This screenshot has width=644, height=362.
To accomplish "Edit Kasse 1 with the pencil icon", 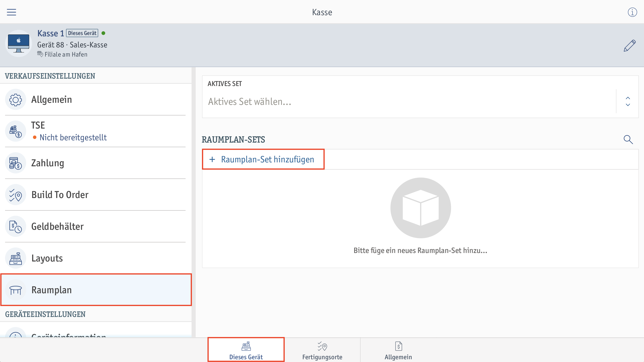I will click(x=630, y=46).
